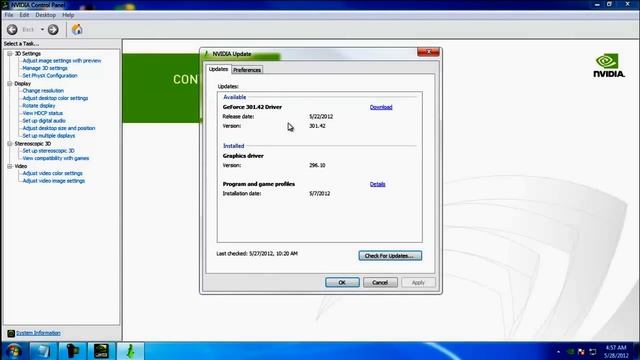Click the Program and game profiles label

point(259,184)
